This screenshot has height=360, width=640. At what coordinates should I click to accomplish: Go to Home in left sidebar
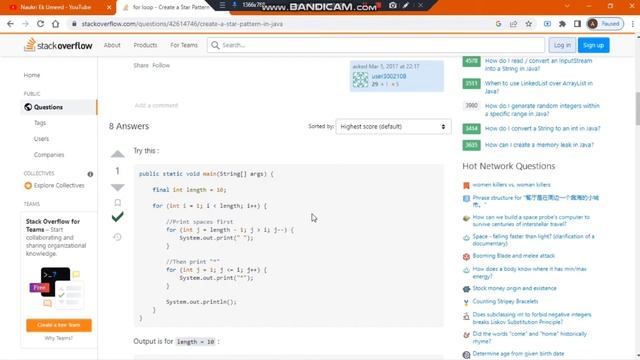point(32,75)
